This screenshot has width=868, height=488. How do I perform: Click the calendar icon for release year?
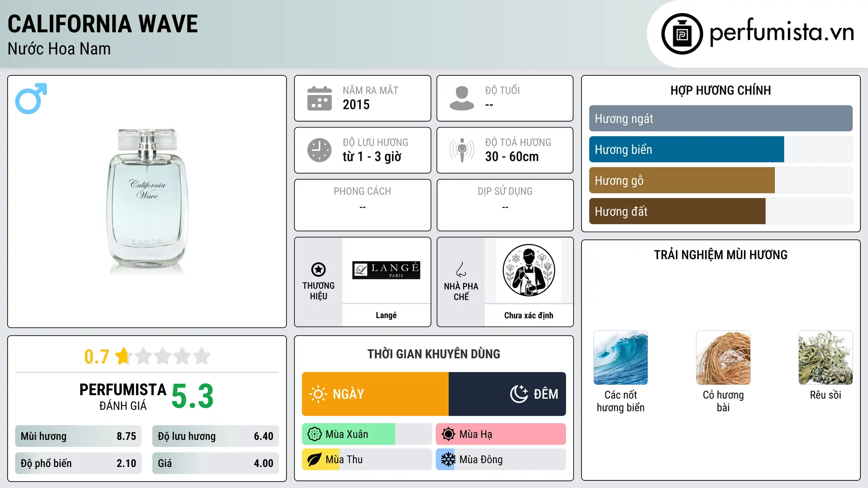tap(320, 98)
